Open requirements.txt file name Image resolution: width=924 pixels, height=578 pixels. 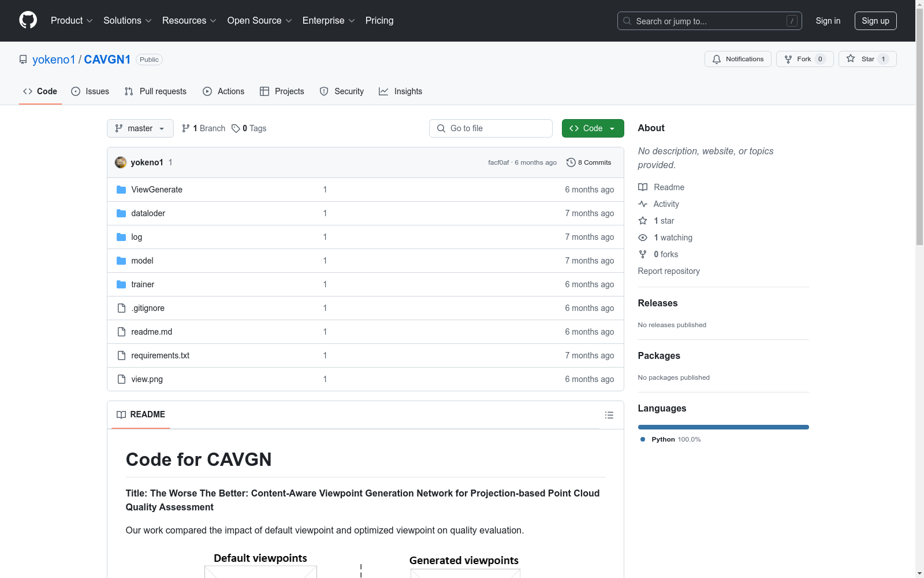coord(161,355)
